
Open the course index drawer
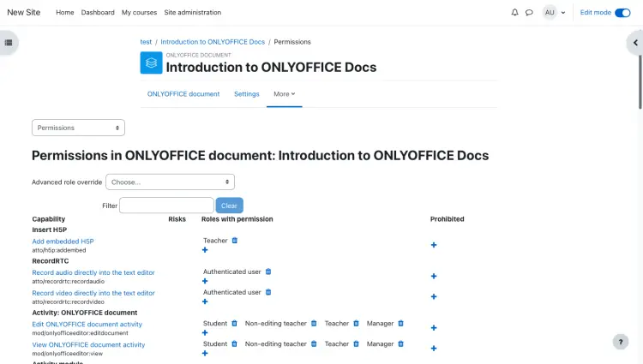tap(9, 43)
